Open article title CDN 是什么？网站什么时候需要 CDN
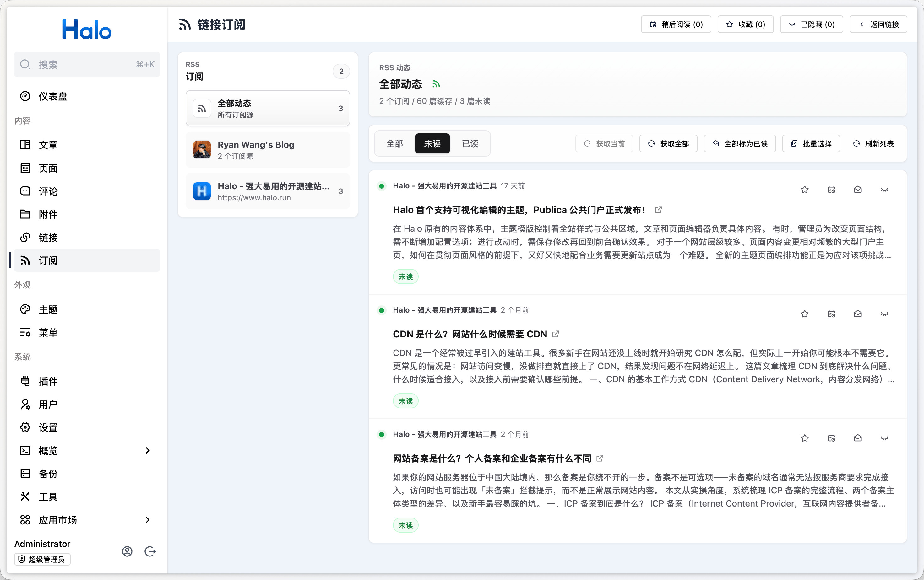 470,334
